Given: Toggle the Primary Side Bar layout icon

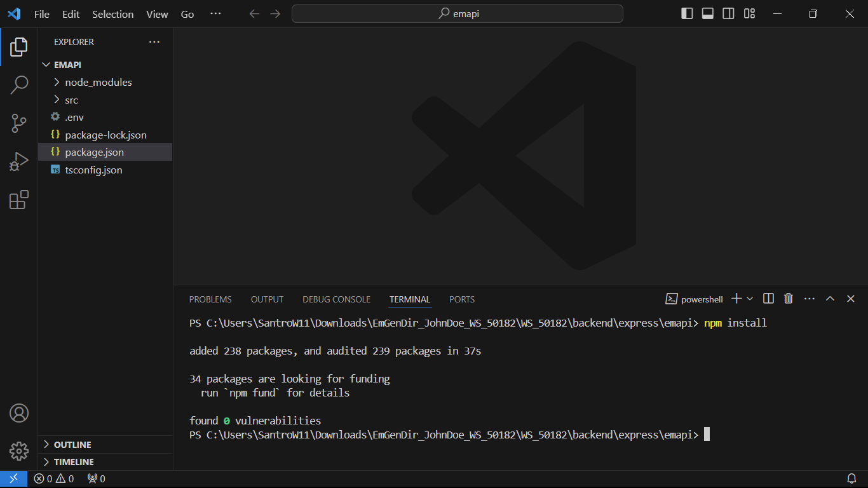Looking at the screenshot, I should [x=687, y=14].
